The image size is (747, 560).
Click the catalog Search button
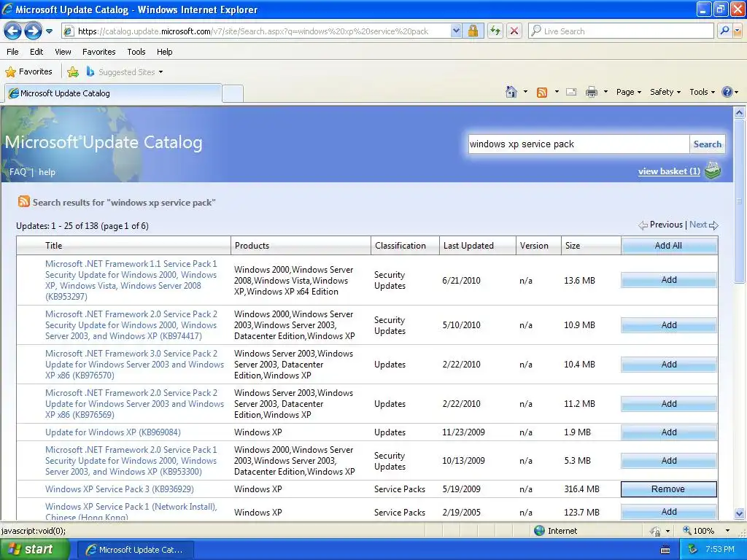707,144
